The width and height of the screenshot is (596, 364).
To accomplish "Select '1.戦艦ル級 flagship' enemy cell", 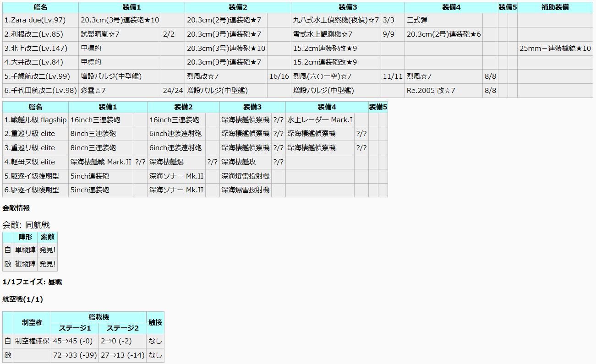I will [35, 120].
